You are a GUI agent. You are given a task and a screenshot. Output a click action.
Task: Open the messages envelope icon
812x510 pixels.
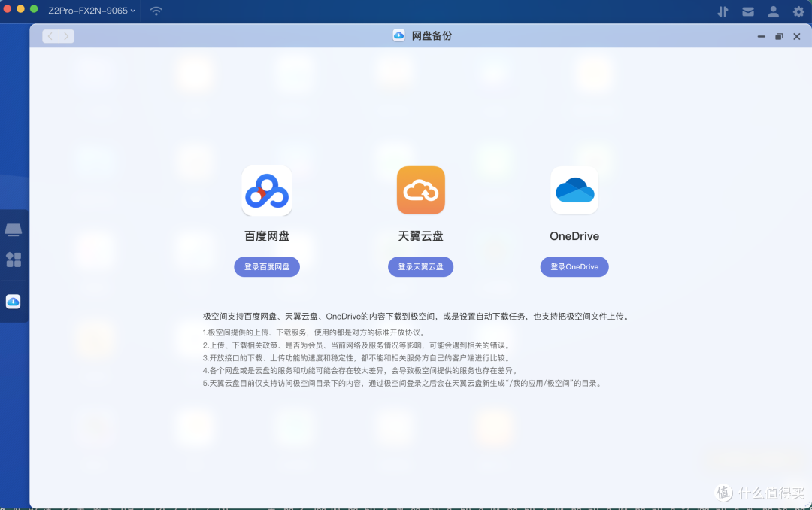point(748,11)
